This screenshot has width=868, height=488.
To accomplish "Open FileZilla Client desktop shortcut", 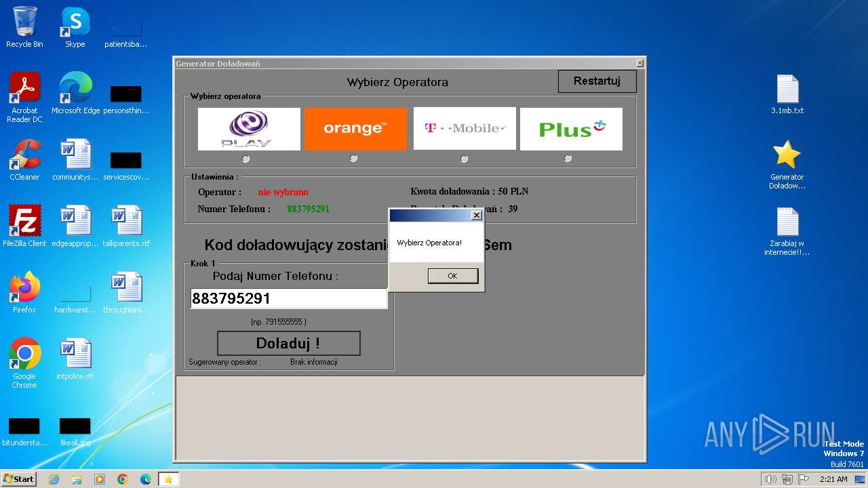I will [x=24, y=226].
